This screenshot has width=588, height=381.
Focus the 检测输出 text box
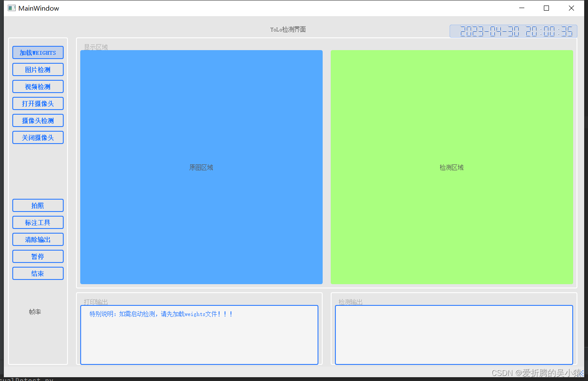[454, 335]
